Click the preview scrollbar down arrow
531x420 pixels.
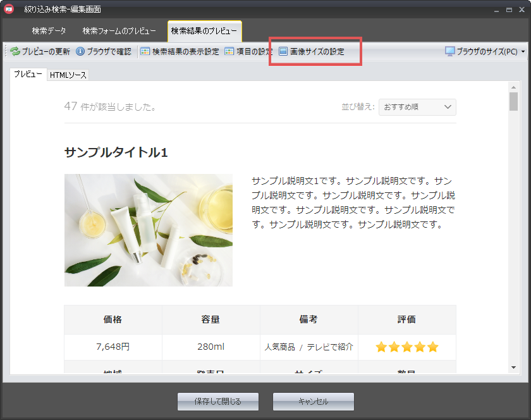(513, 367)
